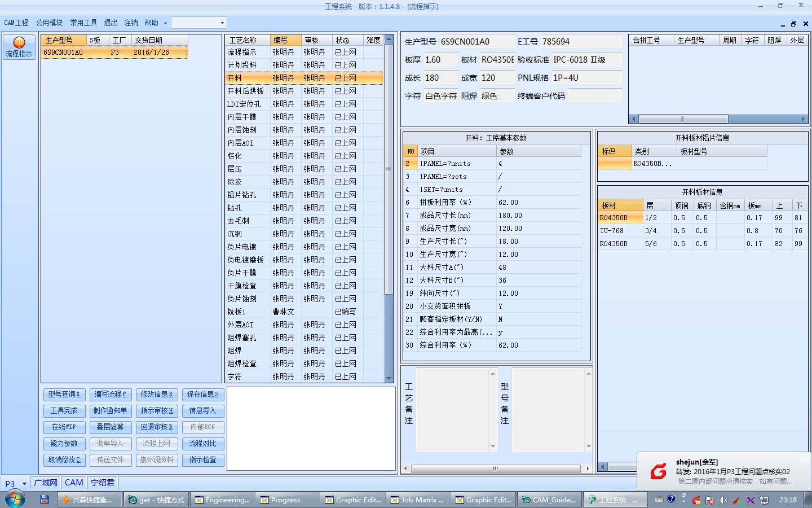
Task: Click the 保存信息 button
Action: tap(203, 395)
